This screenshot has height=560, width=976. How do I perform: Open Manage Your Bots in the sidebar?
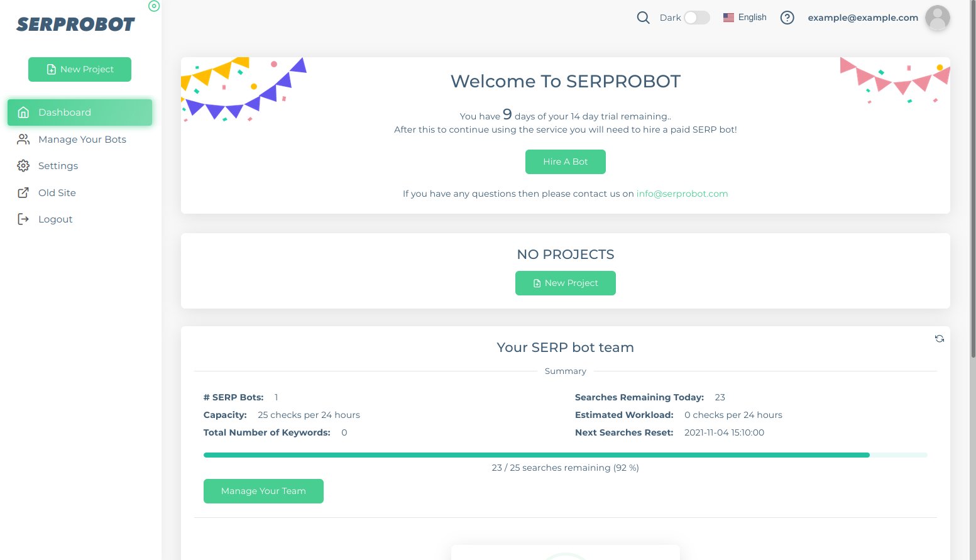click(80, 140)
